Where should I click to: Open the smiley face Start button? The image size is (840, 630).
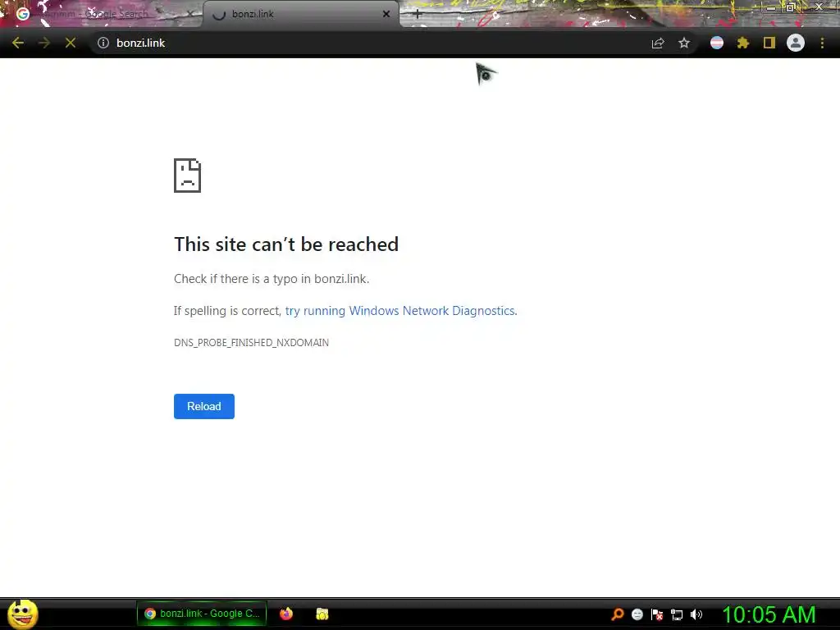pos(22,614)
